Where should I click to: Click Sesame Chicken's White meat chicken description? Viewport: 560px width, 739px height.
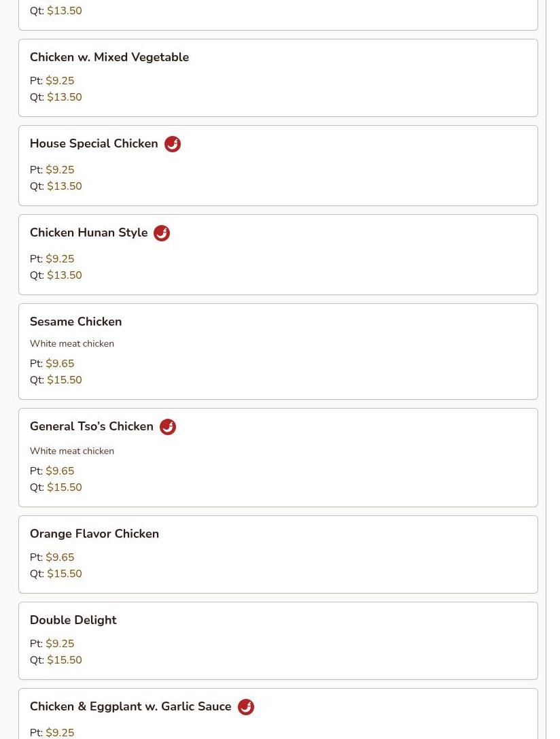pyautogui.click(x=72, y=344)
